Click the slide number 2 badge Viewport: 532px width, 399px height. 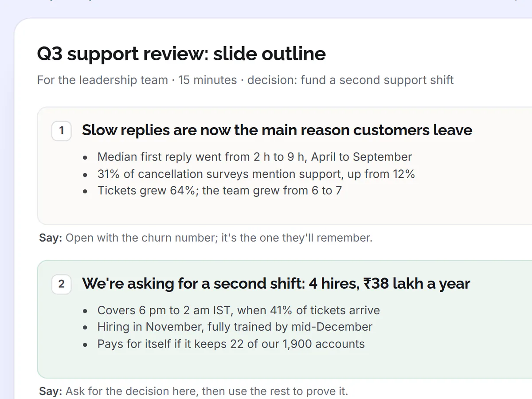[62, 284]
